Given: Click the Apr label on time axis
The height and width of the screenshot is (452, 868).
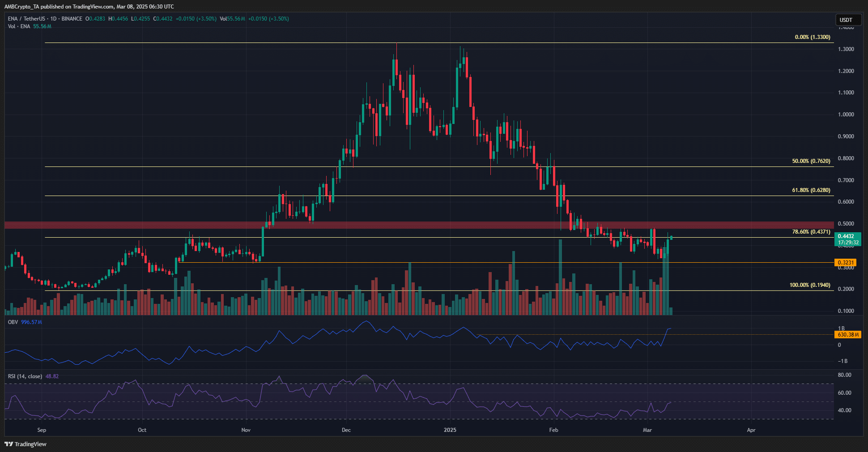Looking at the screenshot, I should [x=751, y=430].
